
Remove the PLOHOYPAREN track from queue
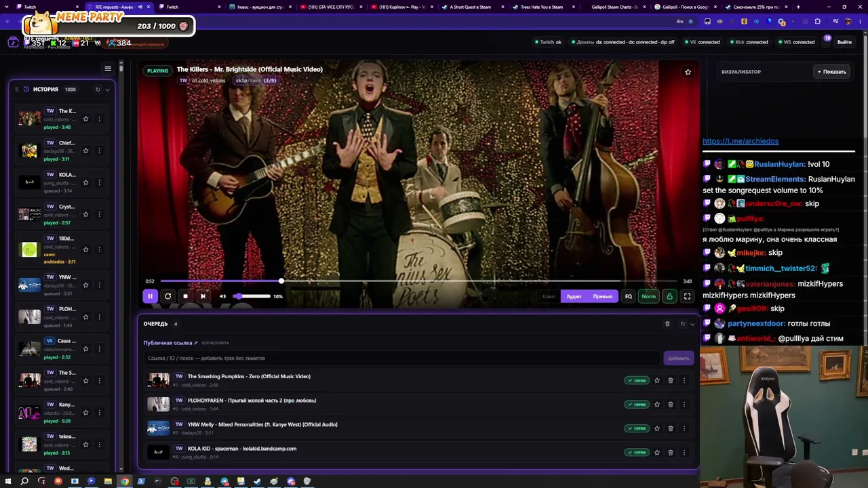pos(671,405)
